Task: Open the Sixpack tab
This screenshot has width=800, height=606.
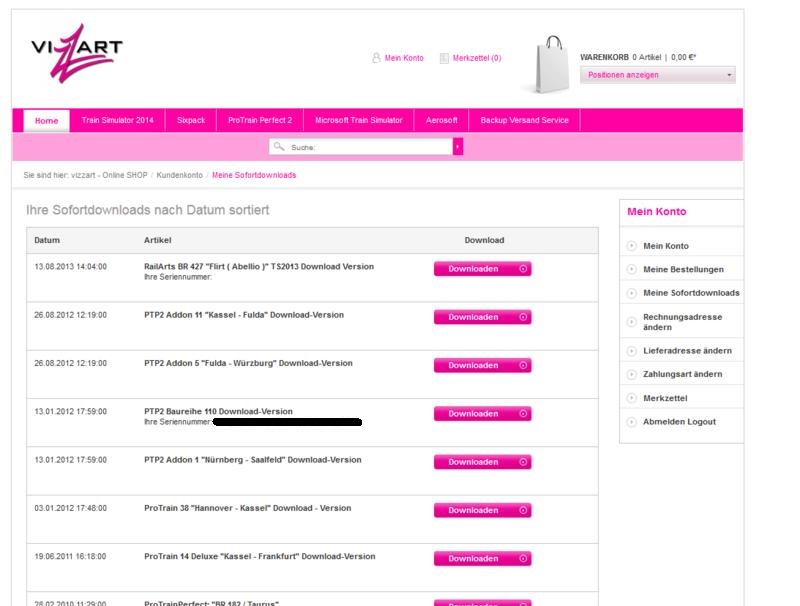Action: (x=191, y=120)
